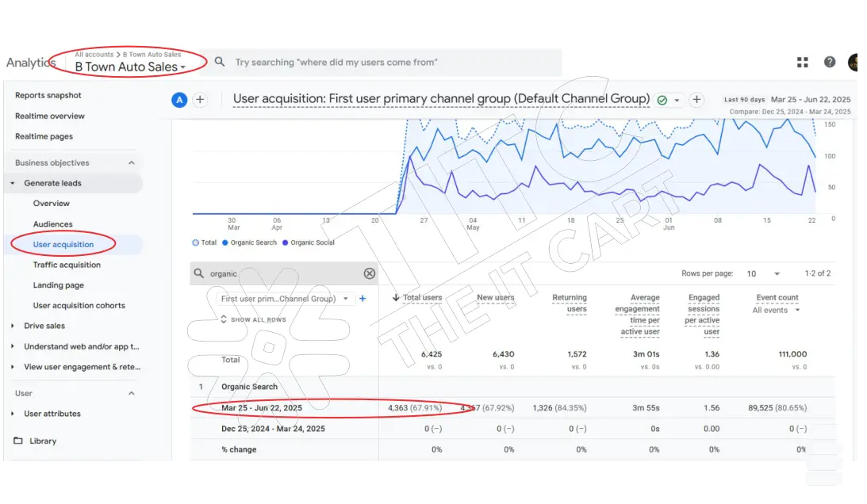Open the help question mark icon
The height and width of the screenshot is (504, 867).
[830, 62]
